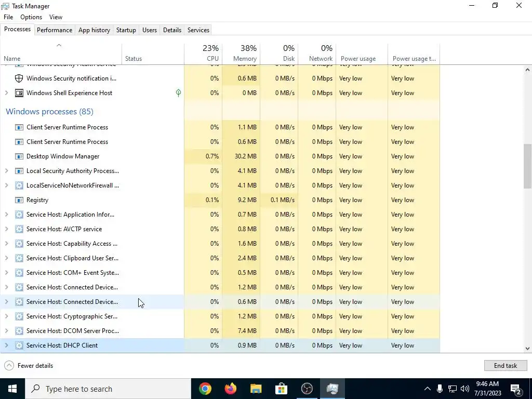Sort by the Power usage column header
532x399 pixels.
[362, 54]
